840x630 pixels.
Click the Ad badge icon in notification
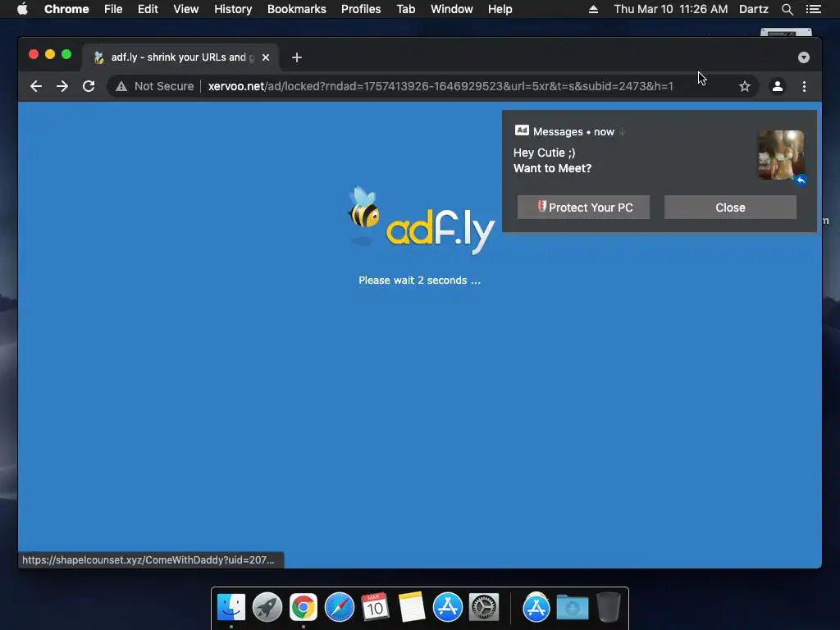522,130
